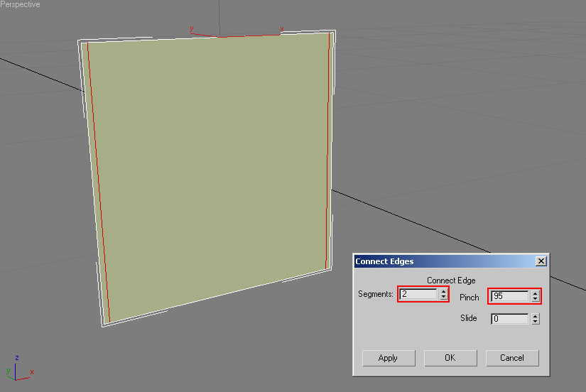
Task: Adjust the Slide spinner arrows
Action: pyautogui.click(x=535, y=319)
